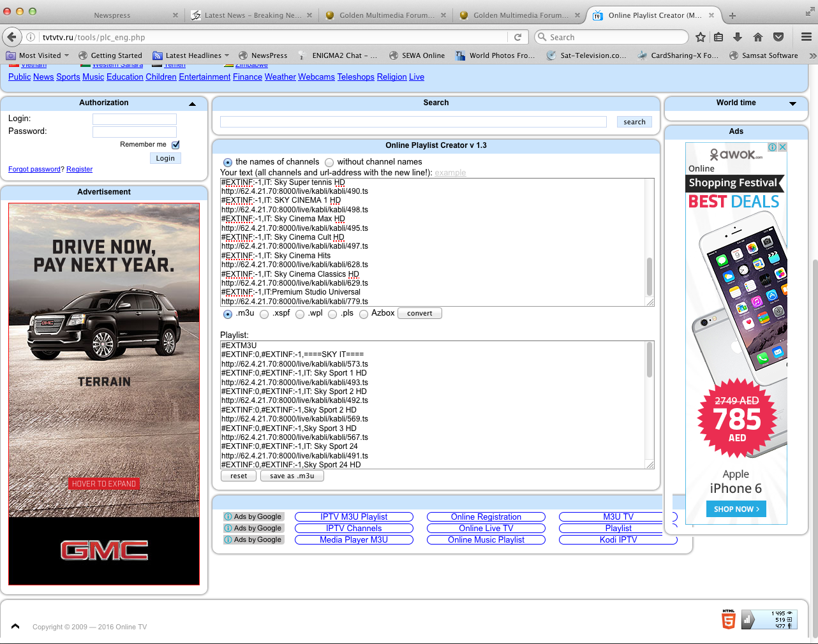This screenshot has height=644, width=818.
Task: Open the bookmarks list icon in toolbar
Action: 719,37
